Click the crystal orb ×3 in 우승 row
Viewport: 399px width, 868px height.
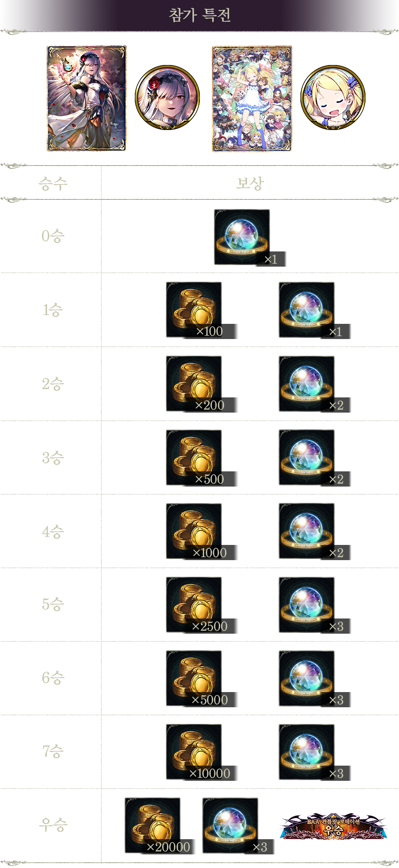click(x=238, y=826)
